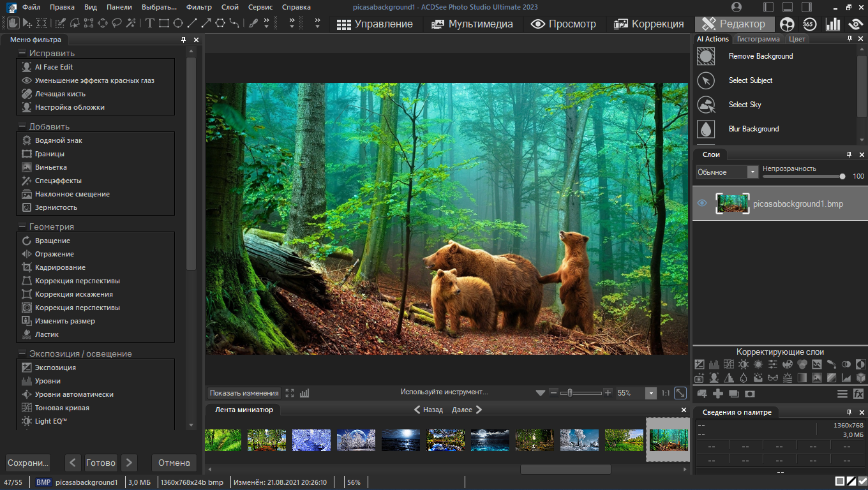Click the user account profile icon

coord(737,7)
